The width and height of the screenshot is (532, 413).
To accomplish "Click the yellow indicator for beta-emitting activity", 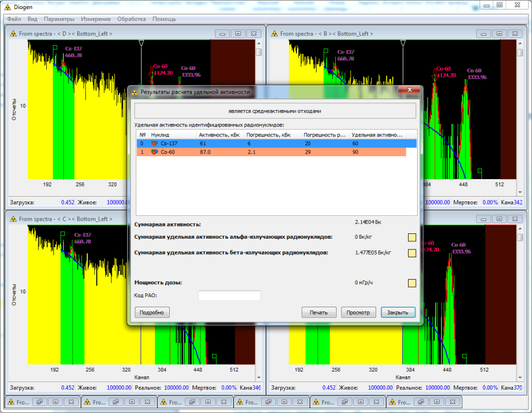I will (x=411, y=253).
